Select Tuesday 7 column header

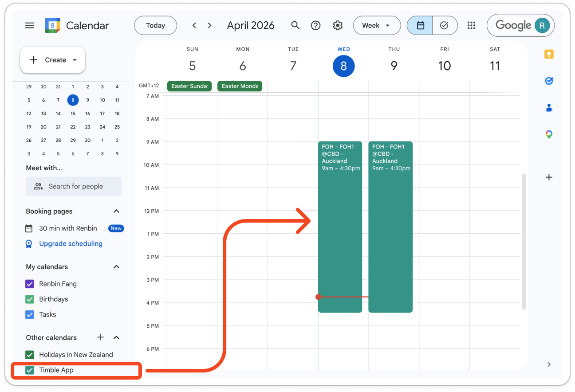293,66
